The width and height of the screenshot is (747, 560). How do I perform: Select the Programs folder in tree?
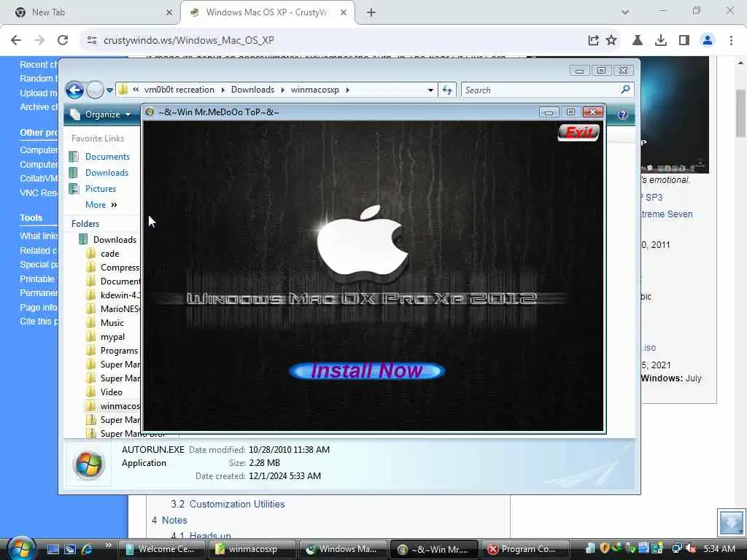click(x=119, y=351)
